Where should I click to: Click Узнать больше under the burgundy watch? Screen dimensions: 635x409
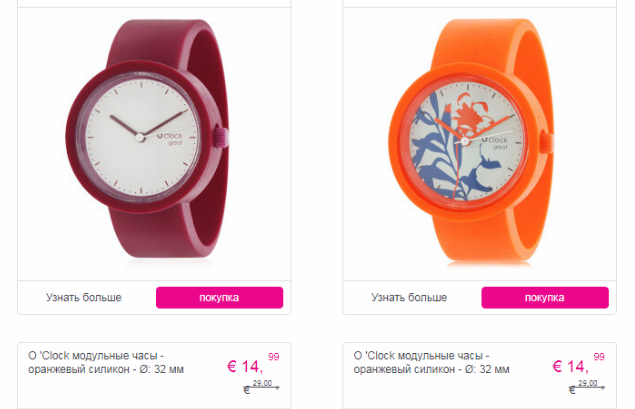[x=83, y=298]
